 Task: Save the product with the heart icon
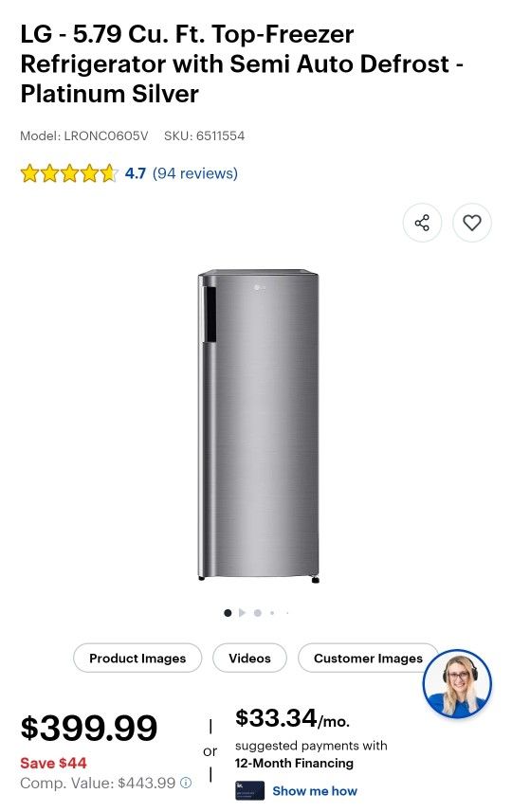(x=471, y=223)
